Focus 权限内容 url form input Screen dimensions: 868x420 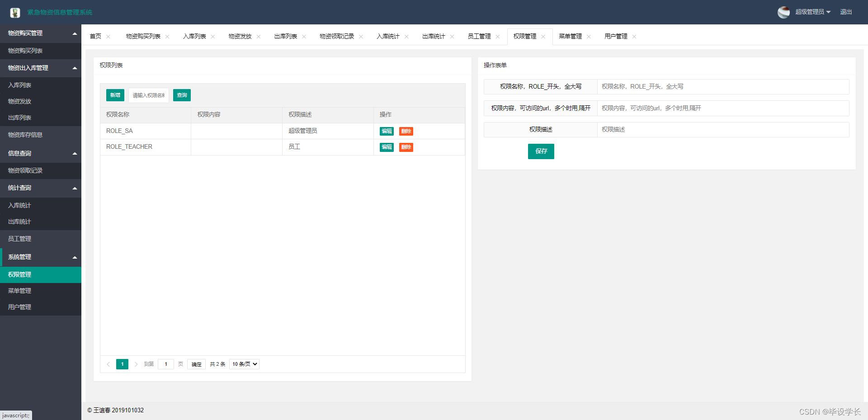[723, 108]
